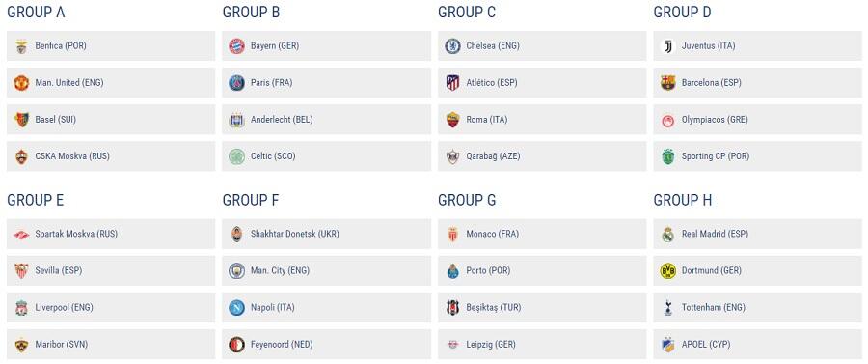Open the Monaco (FRA) team link
Screen dimensions: 868x364
pyautogui.click(x=542, y=234)
